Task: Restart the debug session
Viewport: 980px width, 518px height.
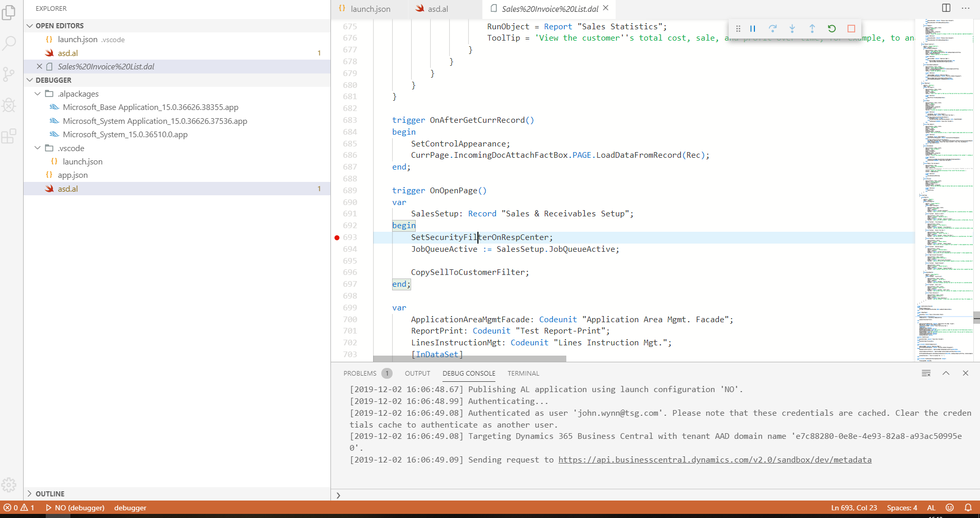Action: [x=831, y=29]
